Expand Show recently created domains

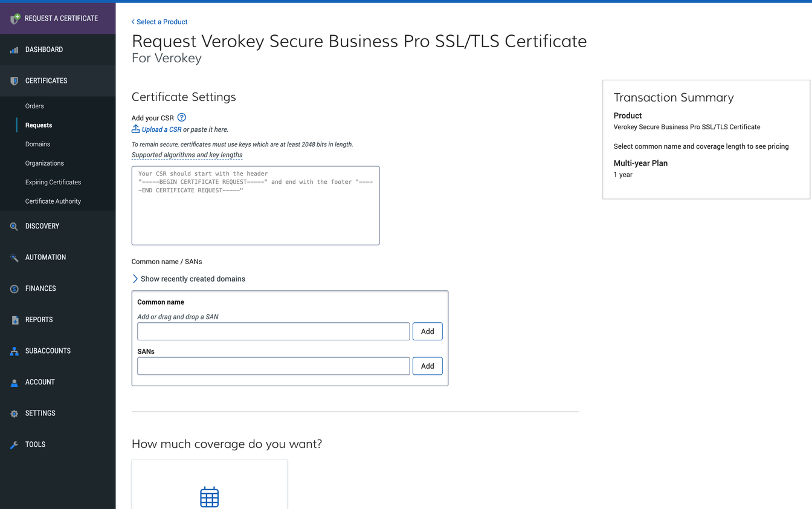pos(192,279)
